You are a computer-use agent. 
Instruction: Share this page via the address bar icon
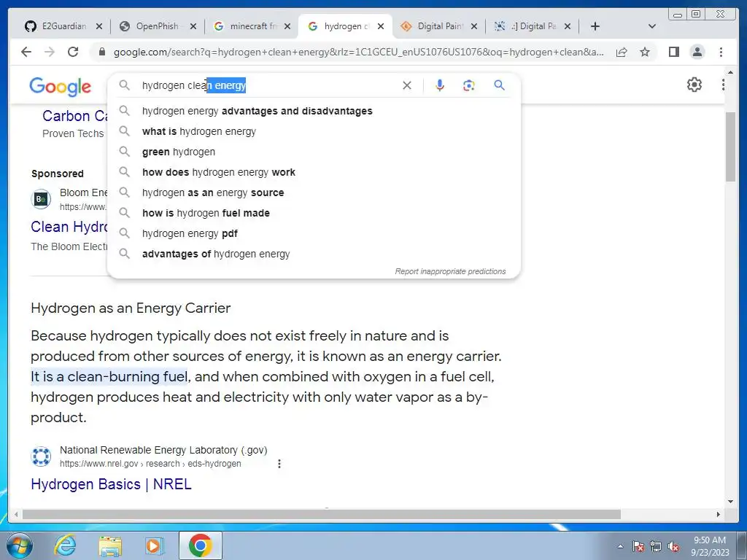tap(622, 52)
